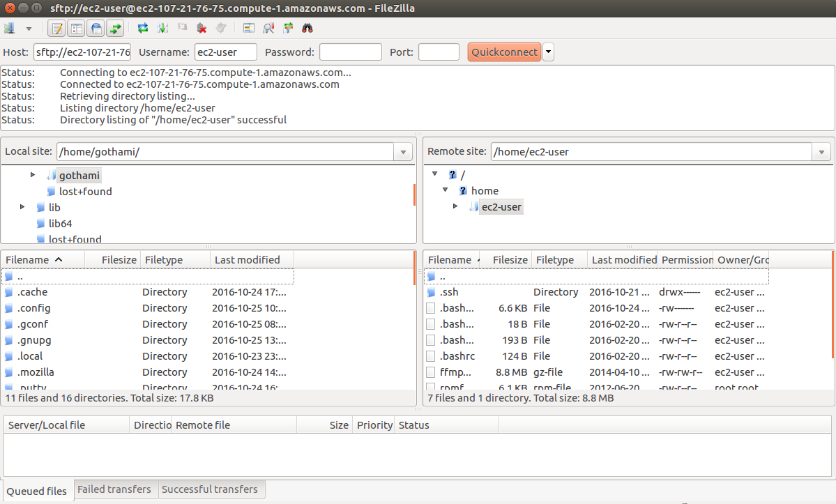This screenshot has height=504, width=836.
Task: Select the .cache folder icon in local list
Action: point(8,293)
